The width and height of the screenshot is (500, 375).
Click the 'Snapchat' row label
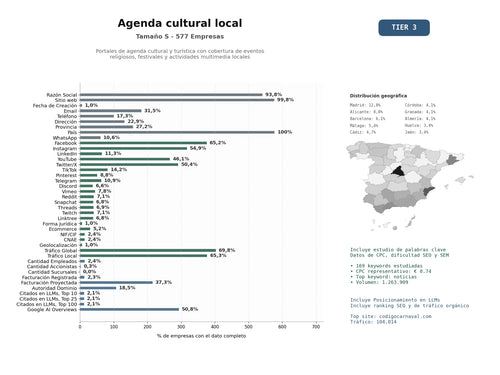pyautogui.click(x=65, y=202)
